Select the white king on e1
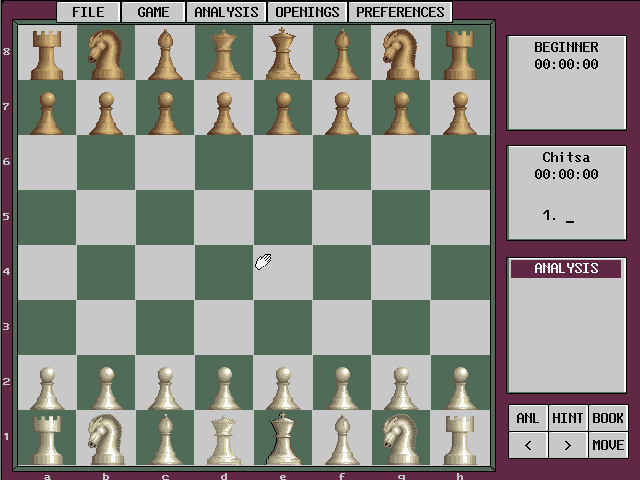The image size is (640, 480). 283,438
